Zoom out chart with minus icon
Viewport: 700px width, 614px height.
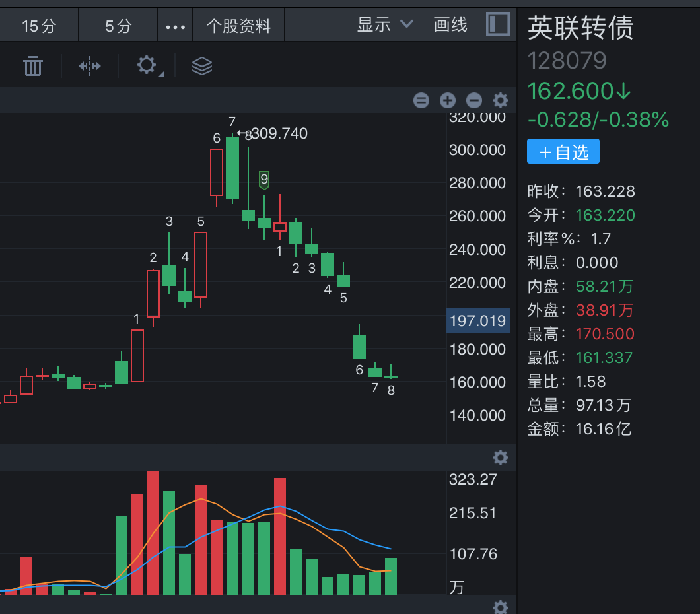click(x=474, y=100)
